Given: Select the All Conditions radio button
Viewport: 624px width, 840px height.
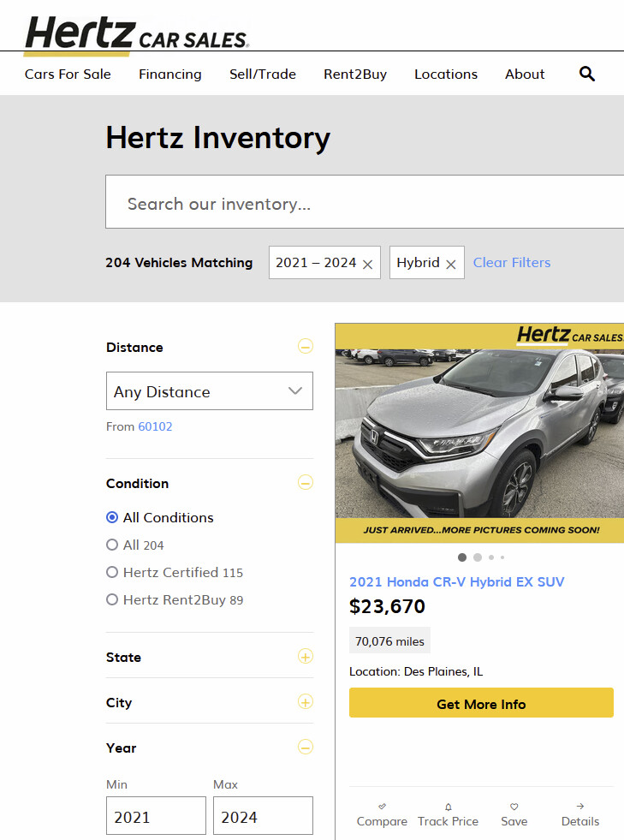Looking at the screenshot, I should click(112, 517).
